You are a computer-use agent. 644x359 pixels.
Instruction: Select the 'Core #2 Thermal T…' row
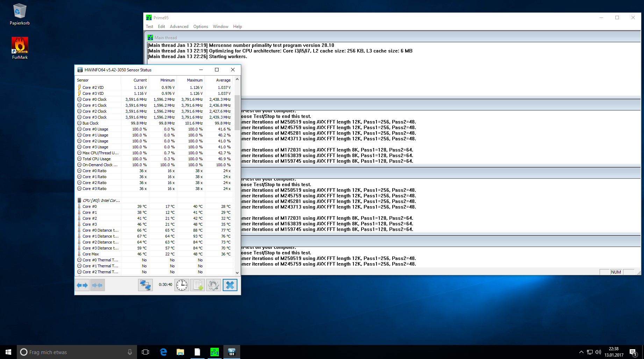(x=154, y=272)
